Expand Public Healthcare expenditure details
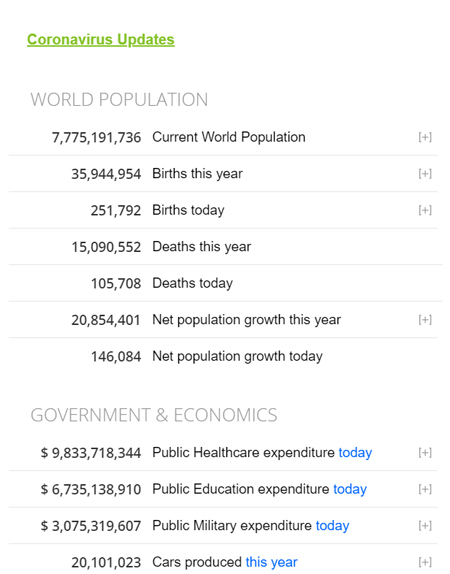The height and width of the screenshot is (574, 450). coord(425,452)
